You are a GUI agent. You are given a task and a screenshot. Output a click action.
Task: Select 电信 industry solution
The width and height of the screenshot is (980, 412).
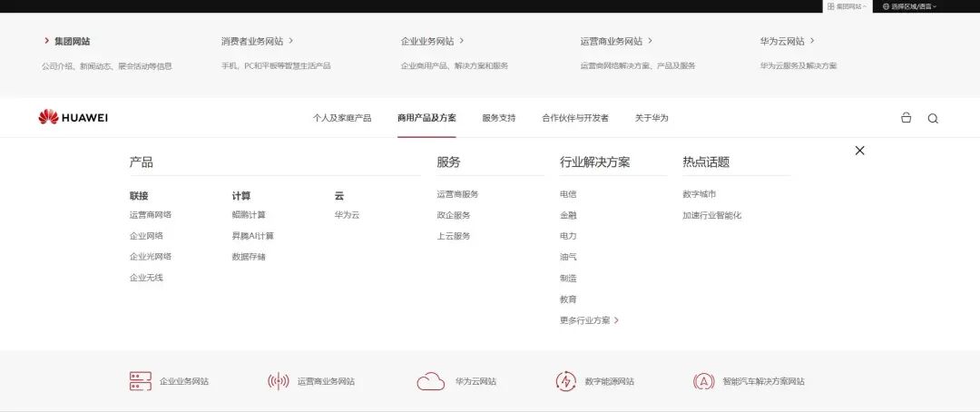click(568, 194)
